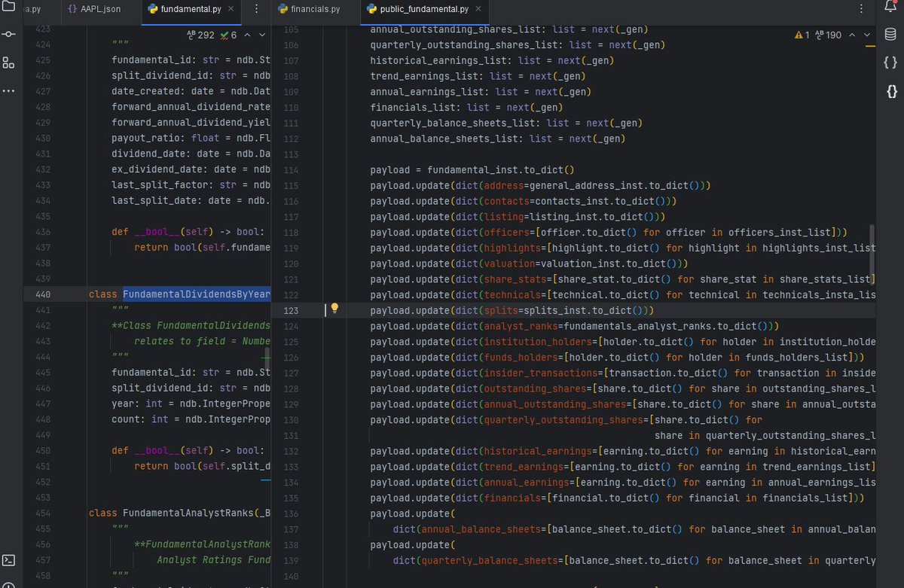Open the Terminal tool window icon
Image resolution: width=904 pixels, height=588 pixels.
[8, 560]
